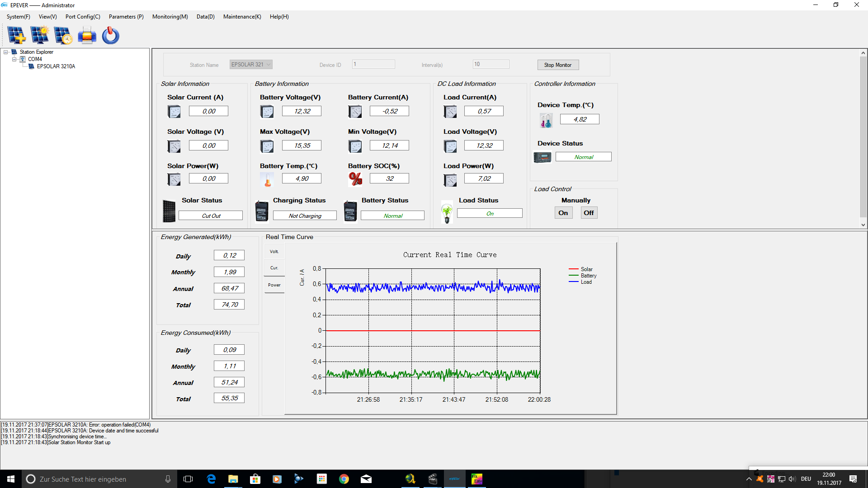Image resolution: width=868 pixels, height=488 pixels.
Task: Click the blue power button toolbar icon
Action: (x=110, y=35)
